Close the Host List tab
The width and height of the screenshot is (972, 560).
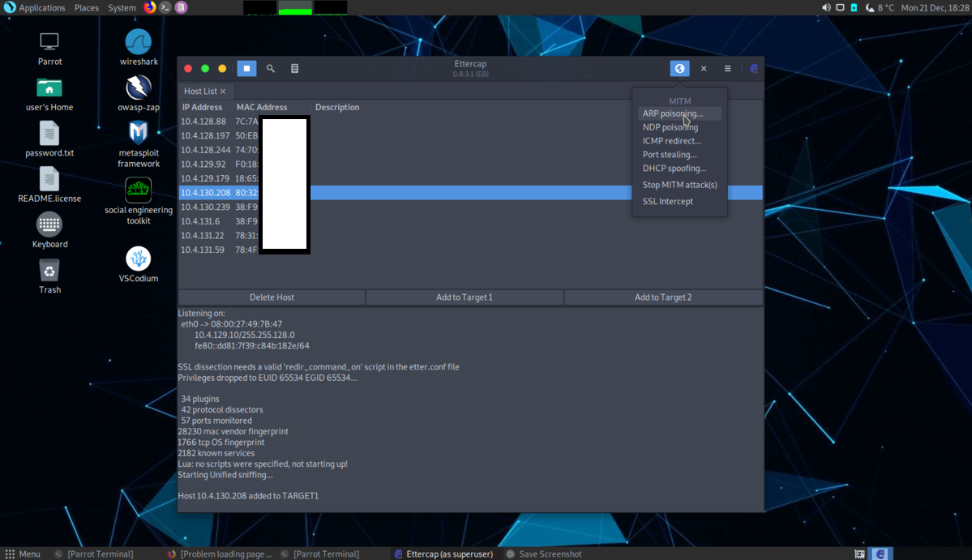coord(223,91)
